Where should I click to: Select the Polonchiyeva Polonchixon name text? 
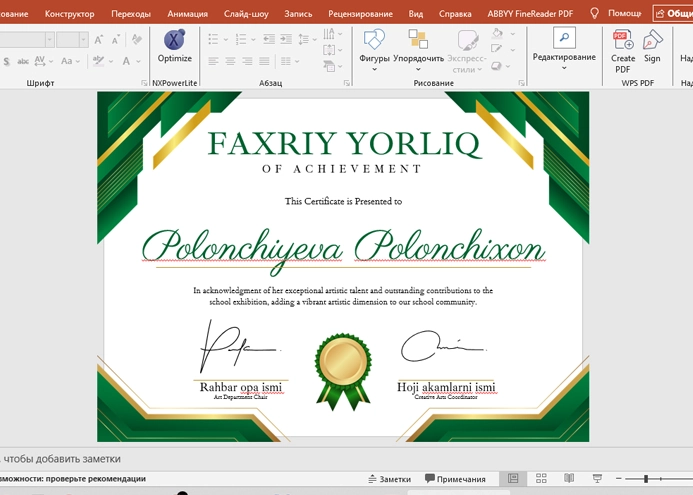(x=343, y=250)
